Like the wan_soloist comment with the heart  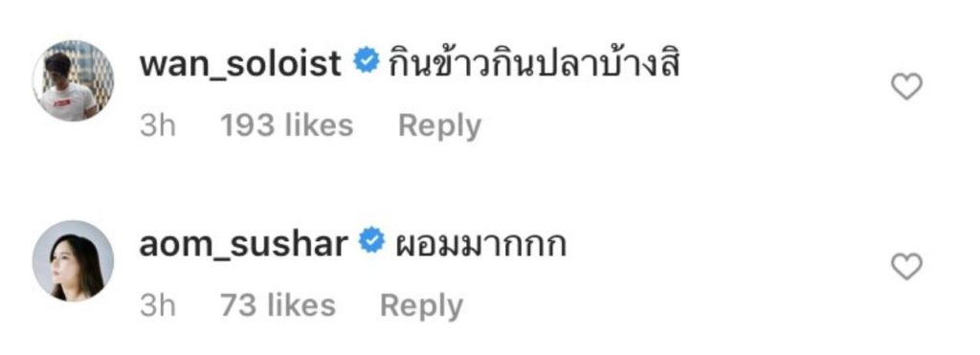(905, 87)
